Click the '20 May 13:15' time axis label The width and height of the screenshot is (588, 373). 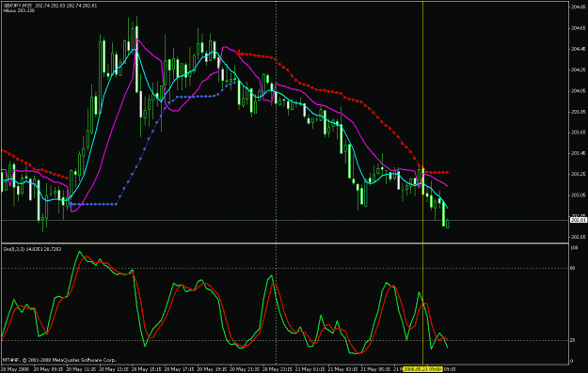(x=114, y=369)
